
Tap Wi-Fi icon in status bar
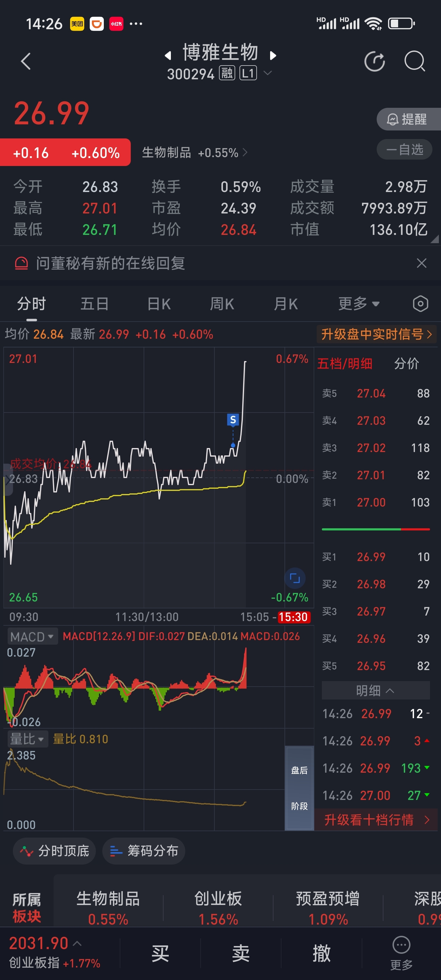(373, 24)
